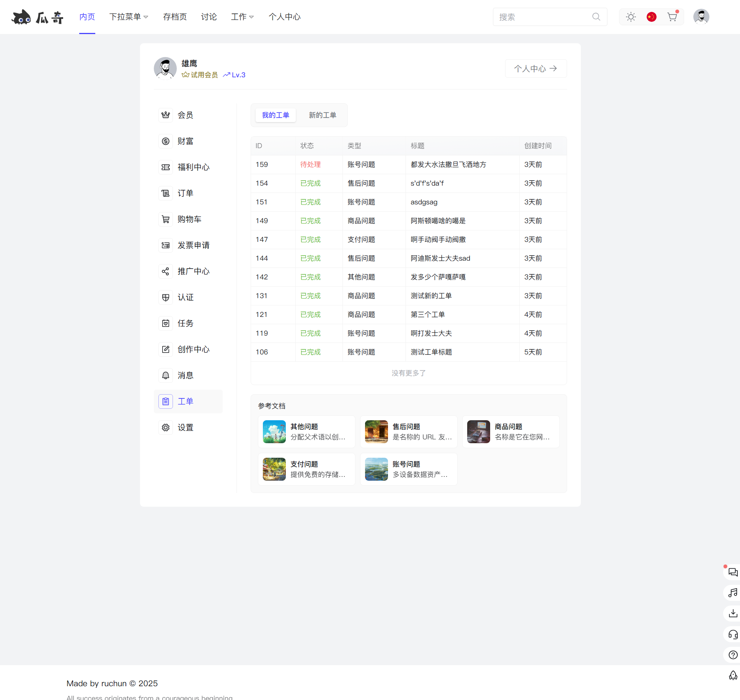Open 创作中心 edit icon in sidebar
Screen dimensions: 740x700
[x=166, y=349]
